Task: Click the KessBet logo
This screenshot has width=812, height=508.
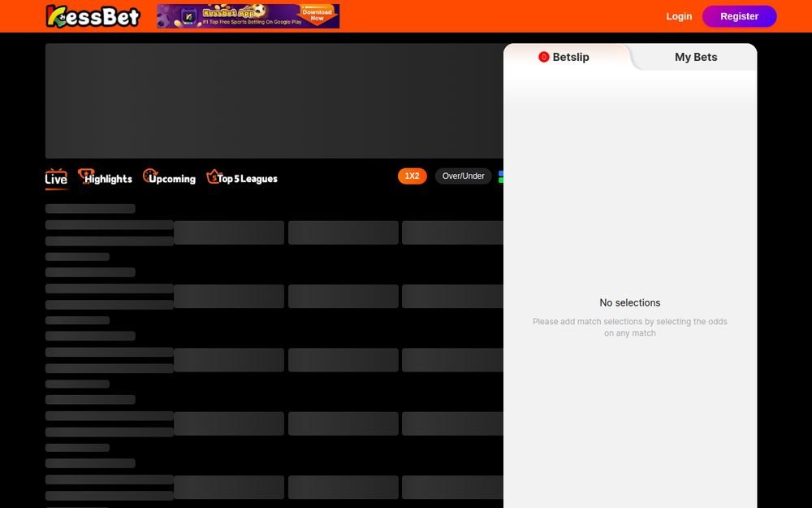Action: (93, 16)
